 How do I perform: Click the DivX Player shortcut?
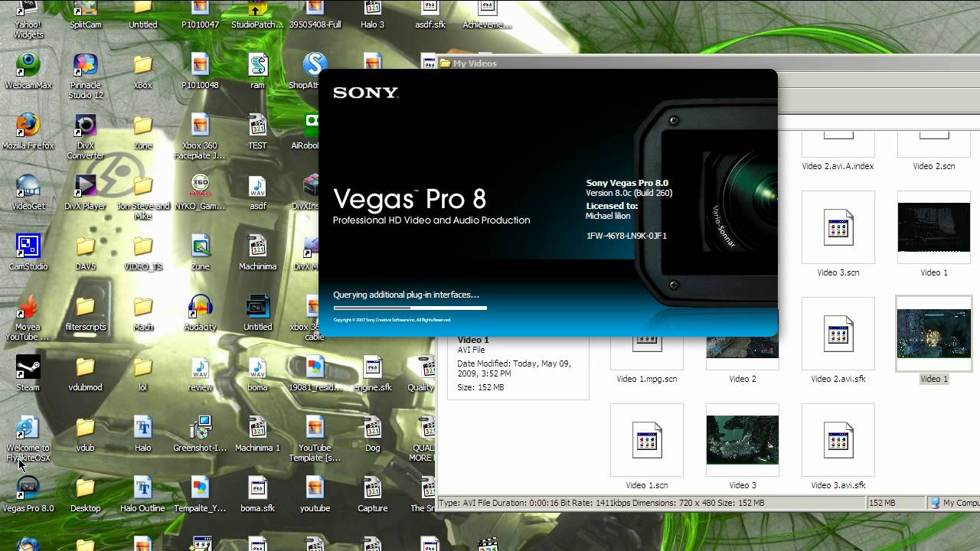[x=85, y=191]
